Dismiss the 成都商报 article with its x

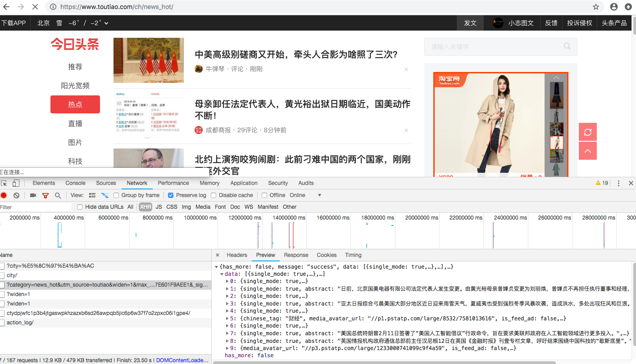(406, 130)
